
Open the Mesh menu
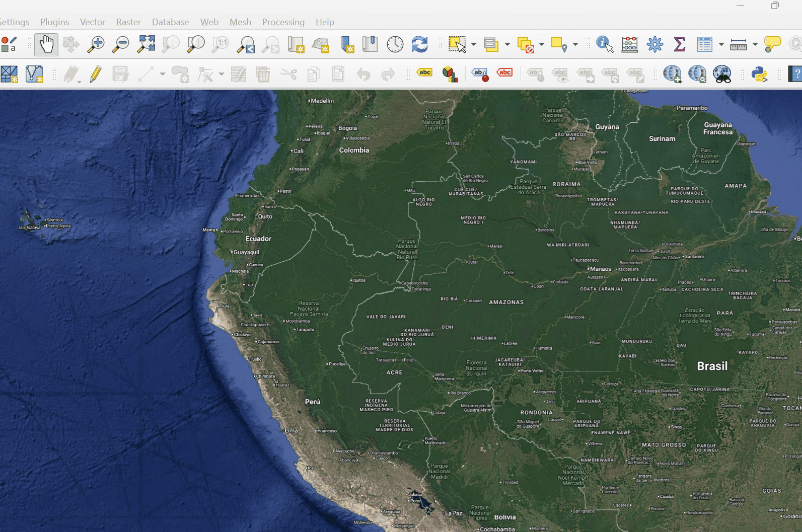(240, 22)
